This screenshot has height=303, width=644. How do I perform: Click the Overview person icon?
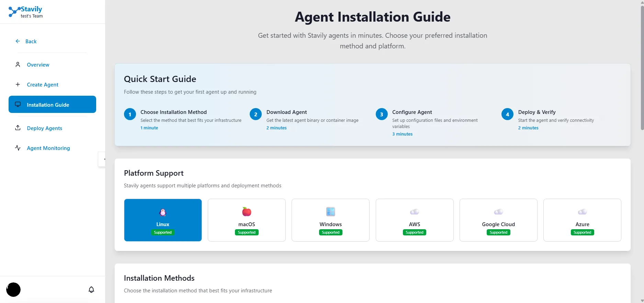[18, 65]
